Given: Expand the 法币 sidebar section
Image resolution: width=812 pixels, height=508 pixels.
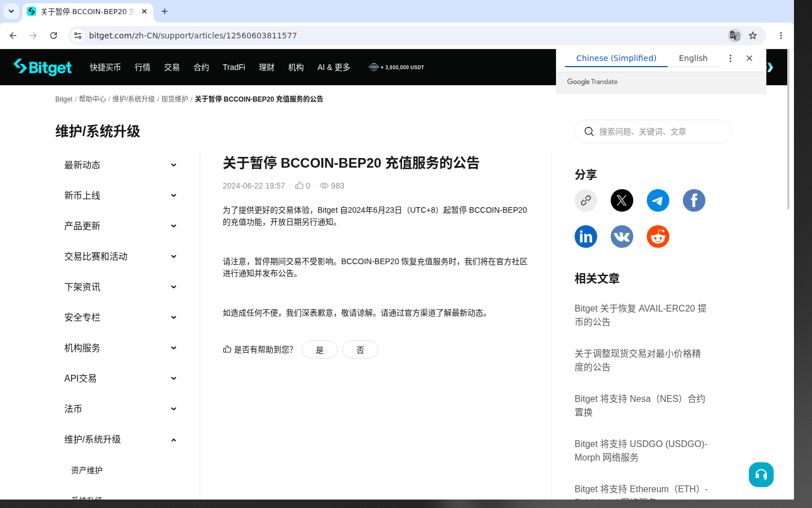Looking at the screenshot, I should pyautogui.click(x=121, y=409).
